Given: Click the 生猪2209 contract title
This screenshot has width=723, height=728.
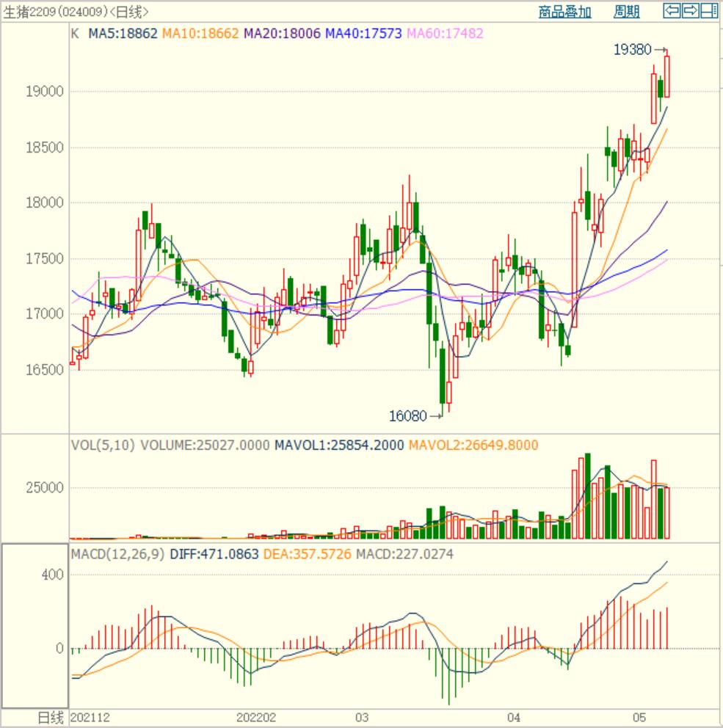Looking at the screenshot, I should point(76,12).
